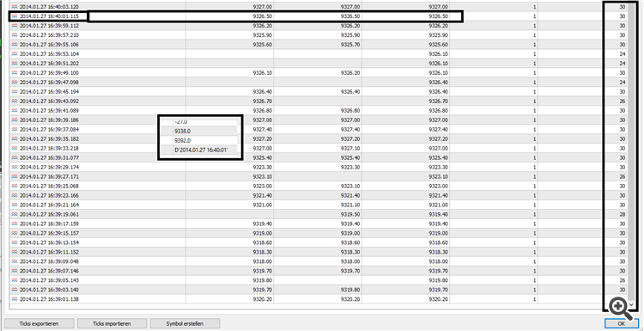Click the tick icon of row 16:39:45.194

coord(15,92)
